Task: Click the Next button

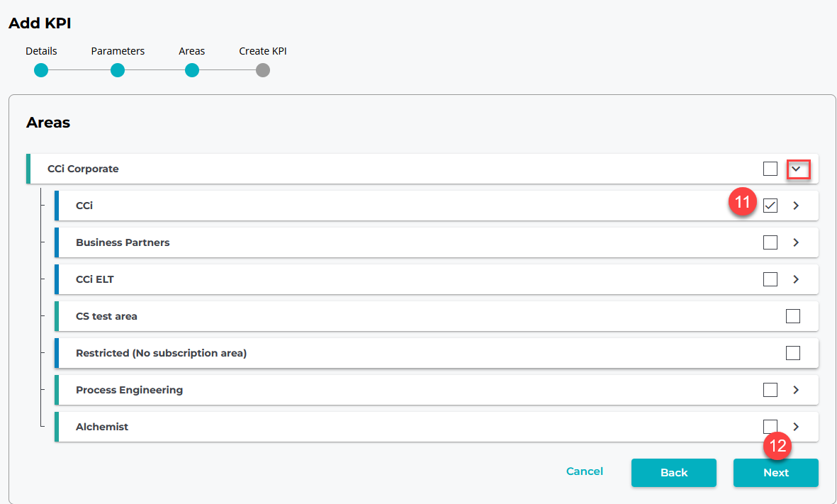Action: click(x=775, y=473)
